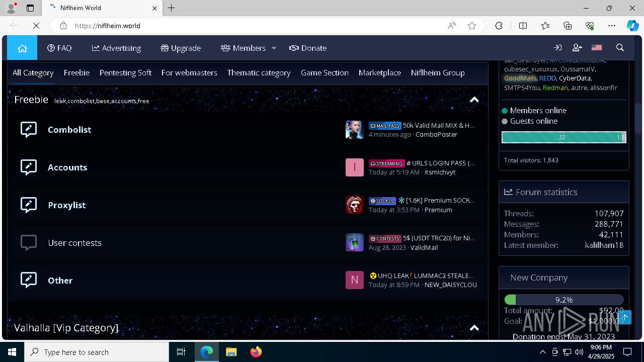The height and width of the screenshot is (362, 644).
Task: Click the SOCKS5 tag label
Action: tap(382, 201)
